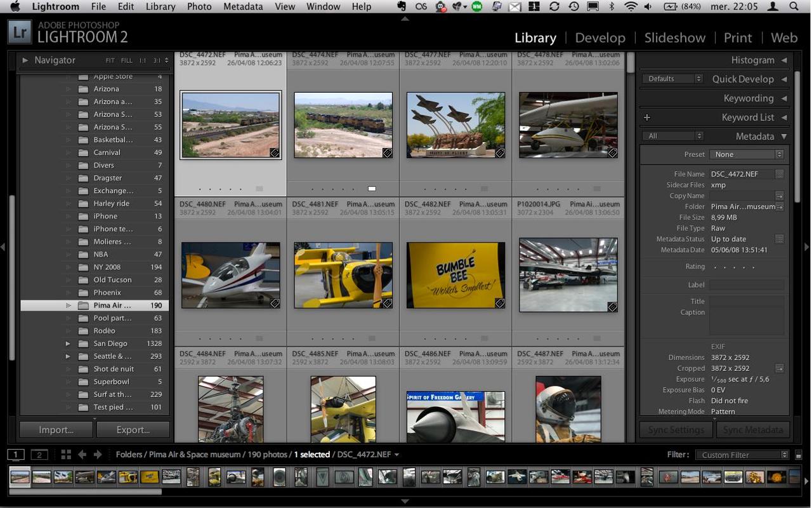This screenshot has height=508, width=812.
Task: Expand the Navigator panel
Action: [x=25, y=60]
